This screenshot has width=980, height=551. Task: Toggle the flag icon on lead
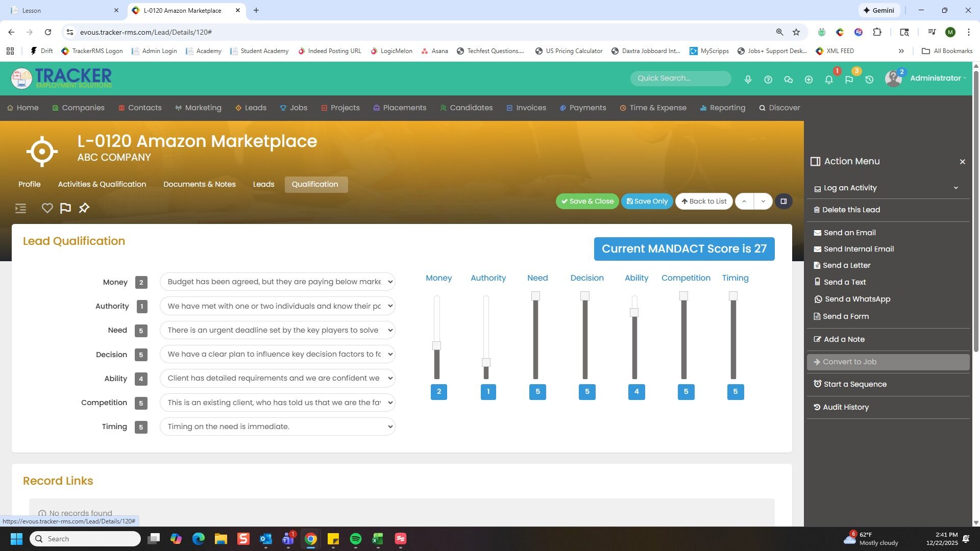65,208
